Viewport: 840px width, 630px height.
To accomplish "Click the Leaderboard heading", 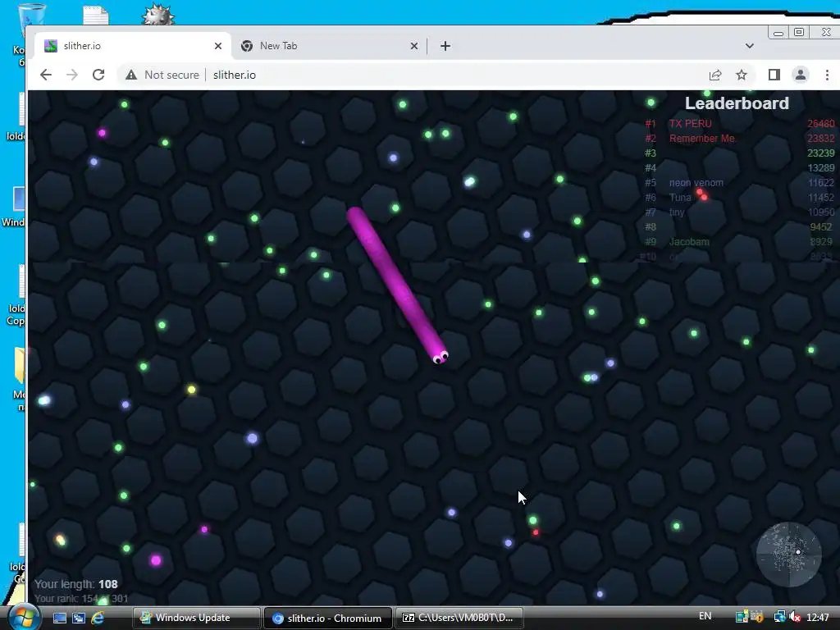I will pyautogui.click(x=737, y=103).
